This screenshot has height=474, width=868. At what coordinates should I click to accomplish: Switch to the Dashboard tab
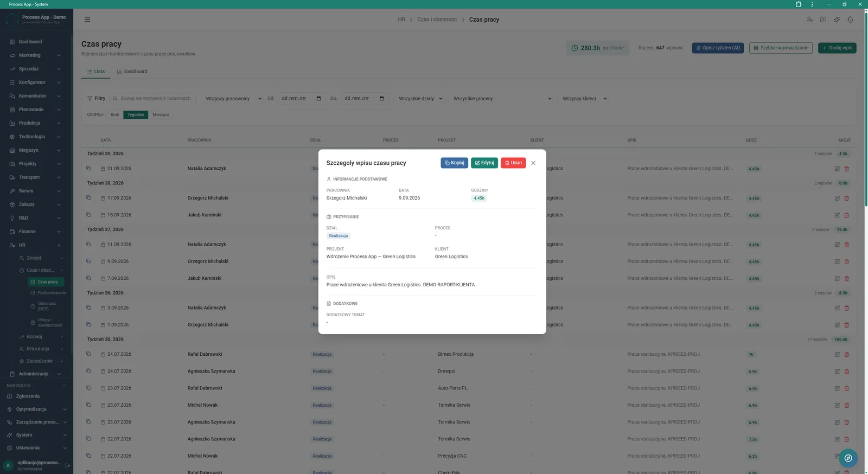coord(132,72)
